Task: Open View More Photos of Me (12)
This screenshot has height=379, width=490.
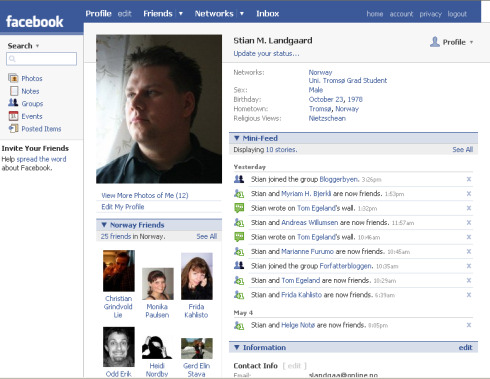Action: click(145, 195)
